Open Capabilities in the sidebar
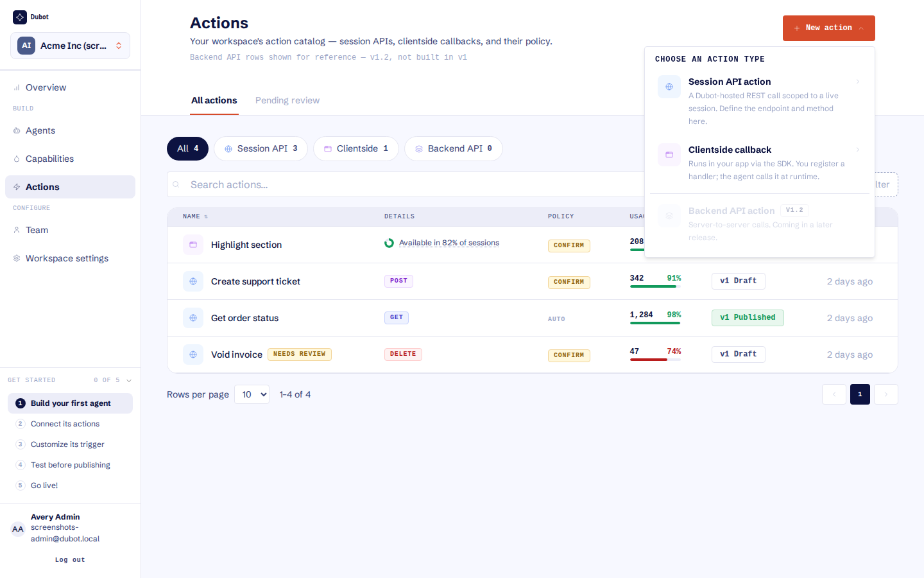924x578 pixels. 71,159
